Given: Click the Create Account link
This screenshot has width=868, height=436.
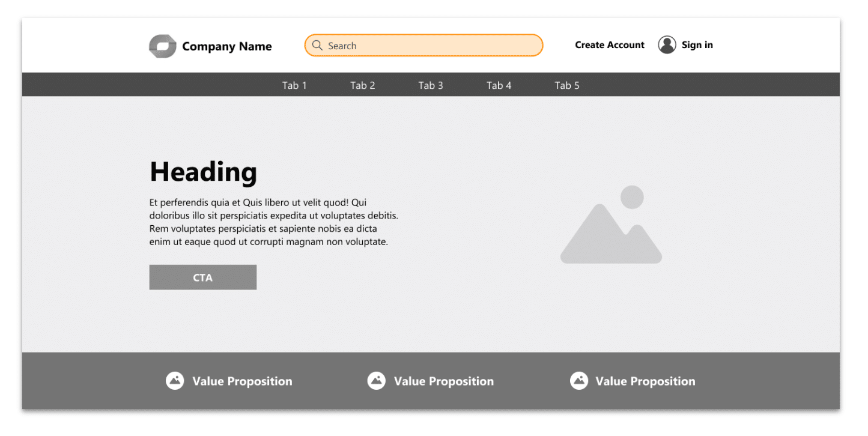Looking at the screenshot, I should point(610,45).
